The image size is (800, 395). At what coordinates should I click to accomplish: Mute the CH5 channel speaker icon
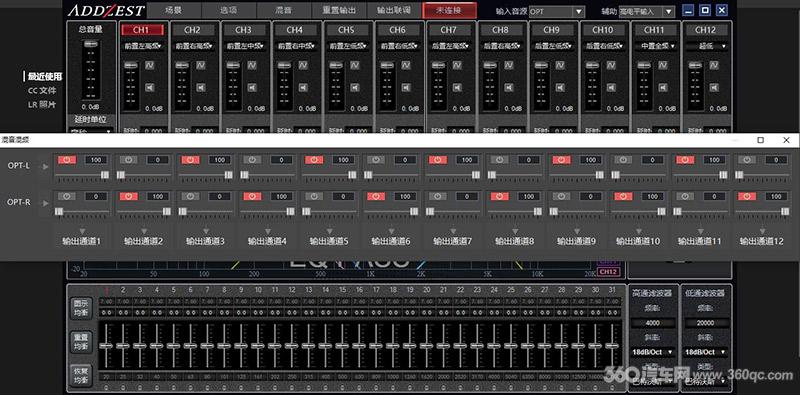pyautogui.click(x=354, y=87)
